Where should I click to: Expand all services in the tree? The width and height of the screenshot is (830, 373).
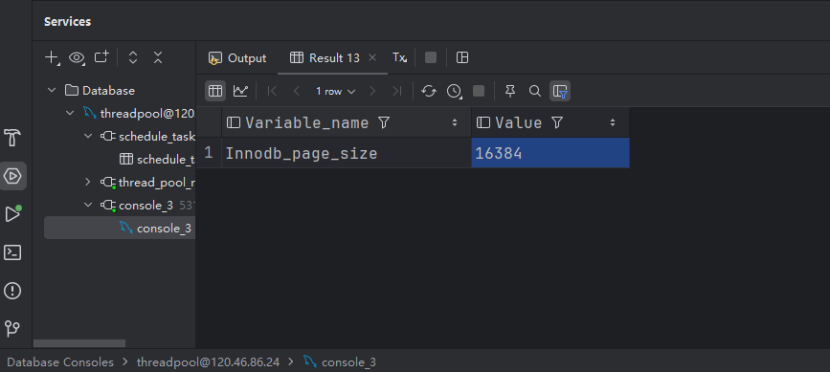pyautogui.click(x=133, y=57)
